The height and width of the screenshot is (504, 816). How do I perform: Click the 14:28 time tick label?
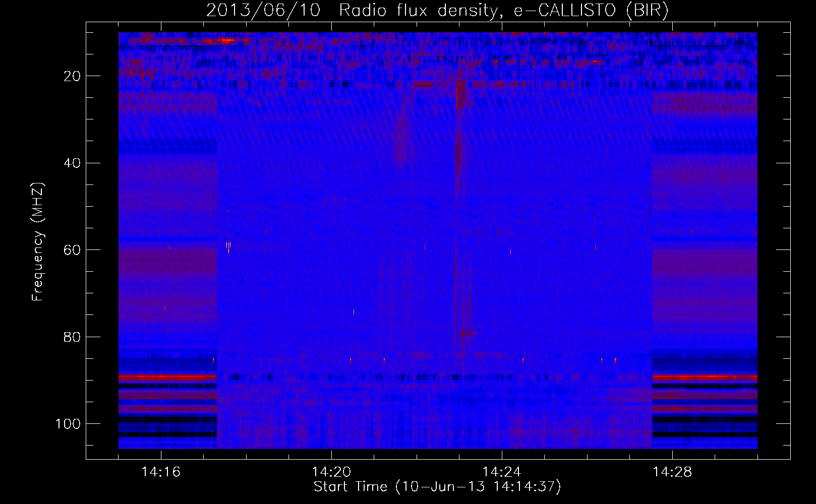tap(672, 472)
